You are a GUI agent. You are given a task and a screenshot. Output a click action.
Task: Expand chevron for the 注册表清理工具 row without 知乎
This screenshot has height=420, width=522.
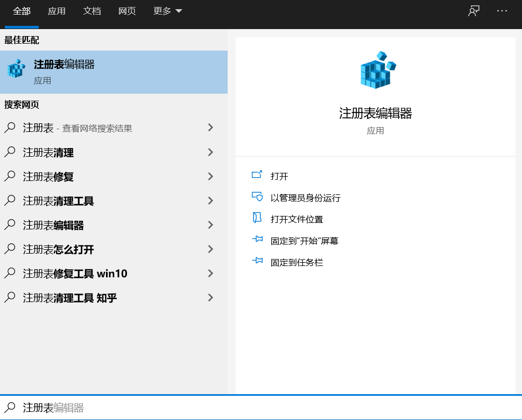(x=210, y=201)
